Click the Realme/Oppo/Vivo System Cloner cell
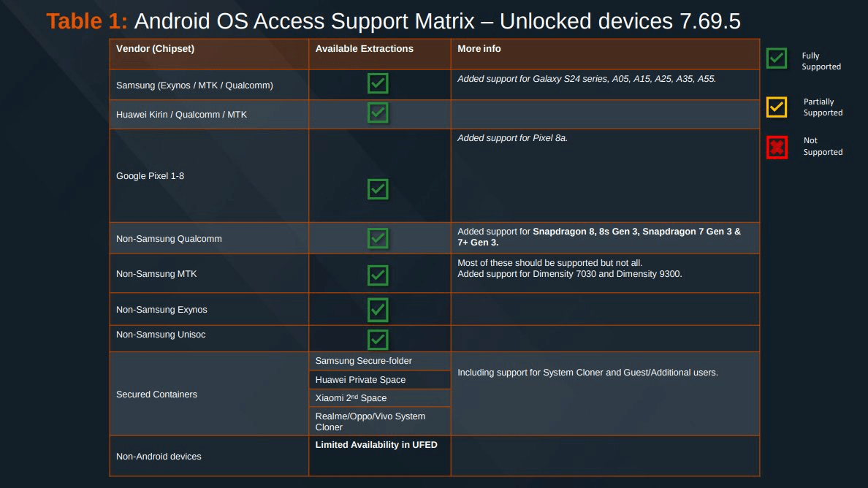 (x=369, y=421)
